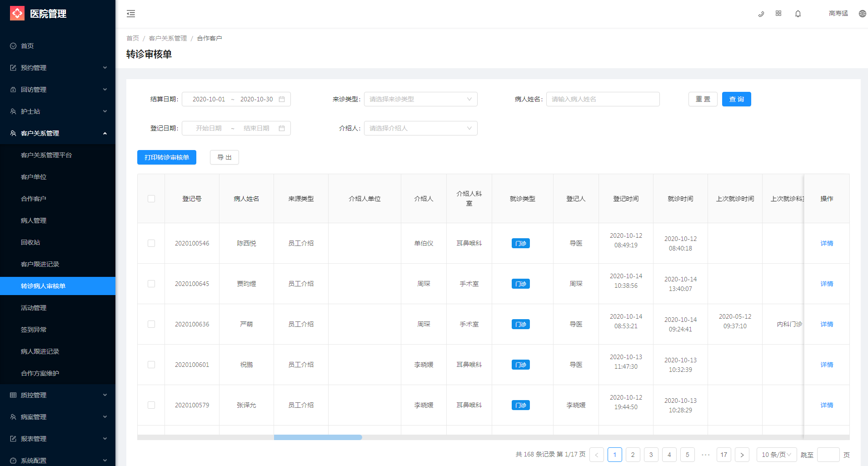Viewport: 868px width, 466px height.
Task: Click the 导出 export button
Action: tap(224, 157)
